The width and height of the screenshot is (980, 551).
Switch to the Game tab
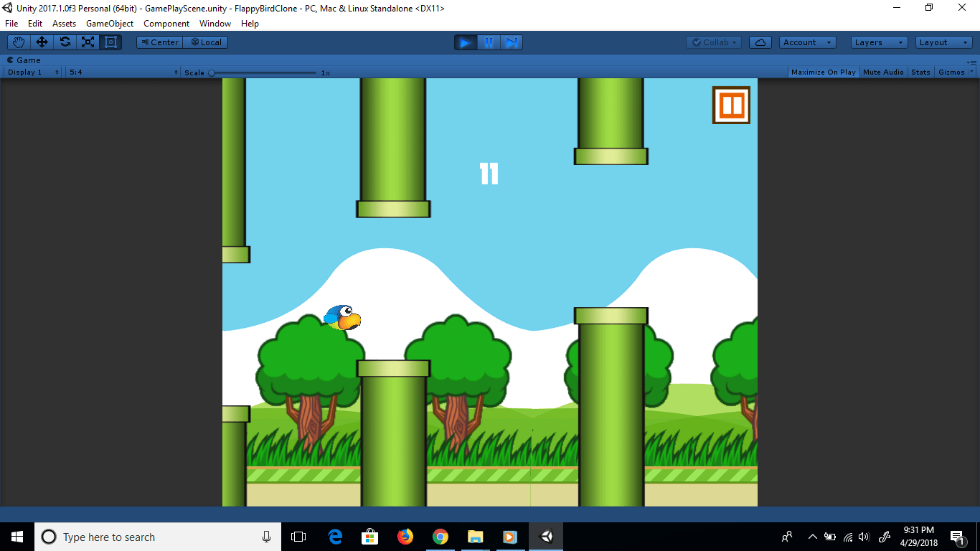coord(24,60)
